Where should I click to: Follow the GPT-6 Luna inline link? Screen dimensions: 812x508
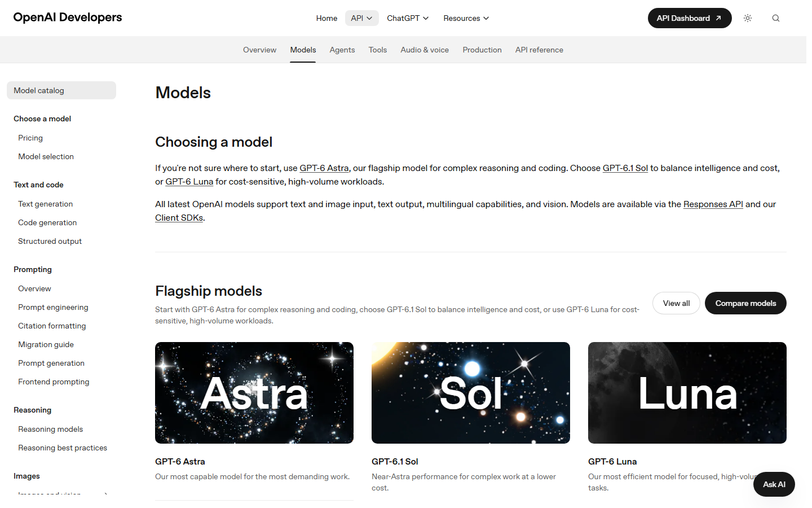[189, 182]
